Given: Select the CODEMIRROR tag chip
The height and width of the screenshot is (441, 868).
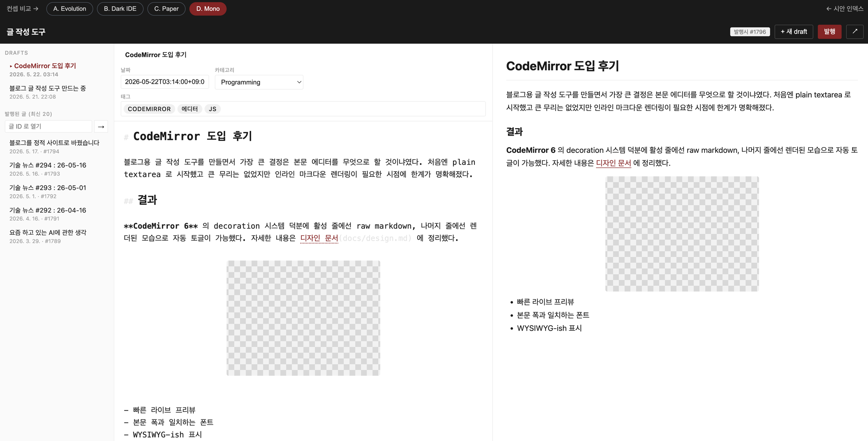Looking at the screenshot, I should [x=149, y=109].
